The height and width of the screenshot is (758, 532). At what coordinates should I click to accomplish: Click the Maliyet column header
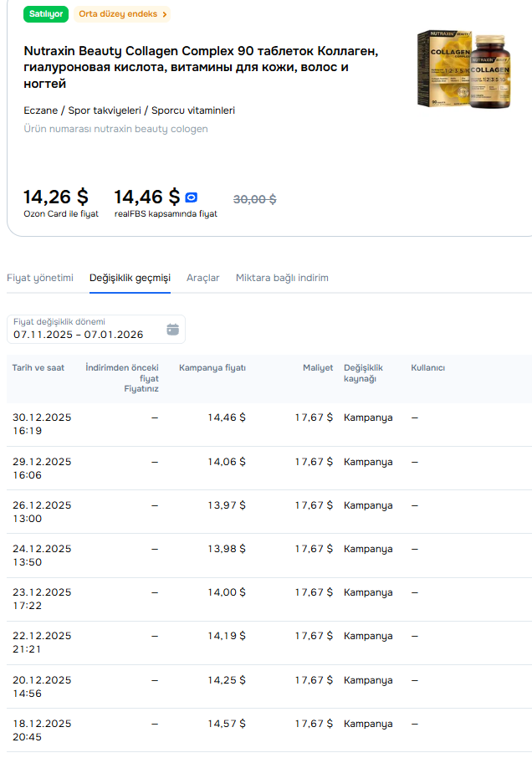318,368
